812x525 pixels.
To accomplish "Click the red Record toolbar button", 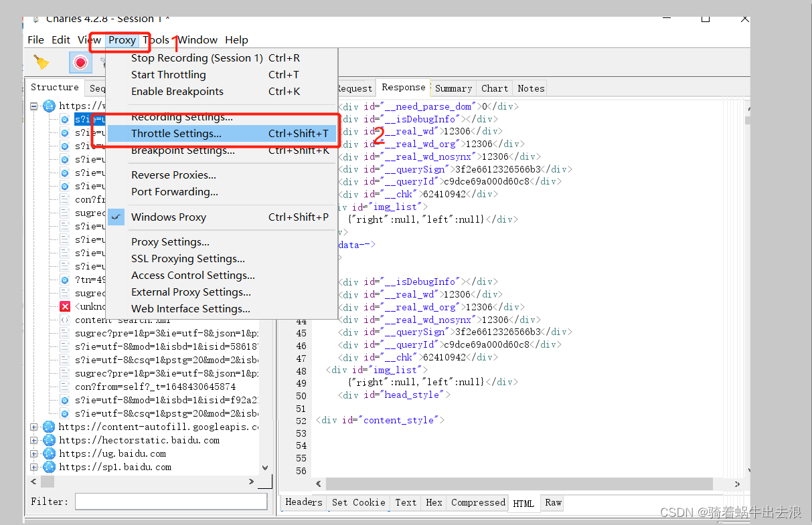I will (x=80, y=62).
